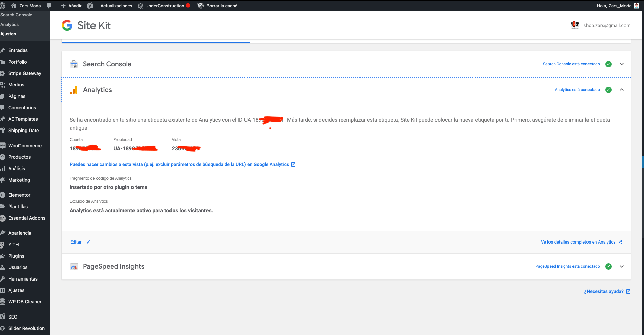The height and width of the screenshot is (335, 644).
Task: Click the external-link icon after ¿Necesitas ayuda?
Action: coord(628,291)
